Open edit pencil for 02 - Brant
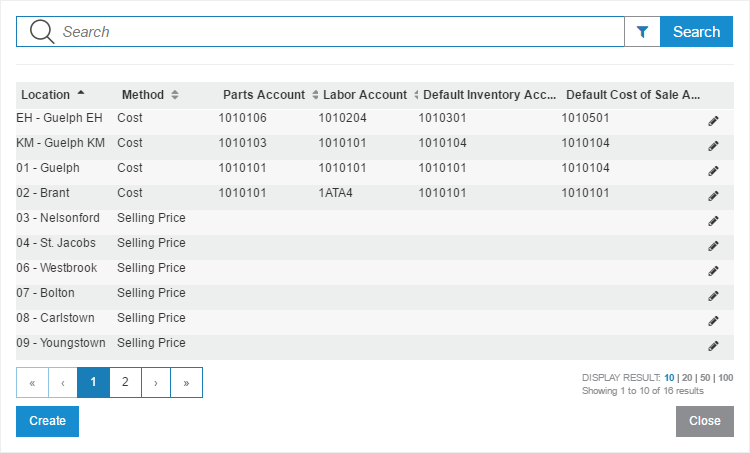This screenshot has height=453, width=750. point(713,196)
